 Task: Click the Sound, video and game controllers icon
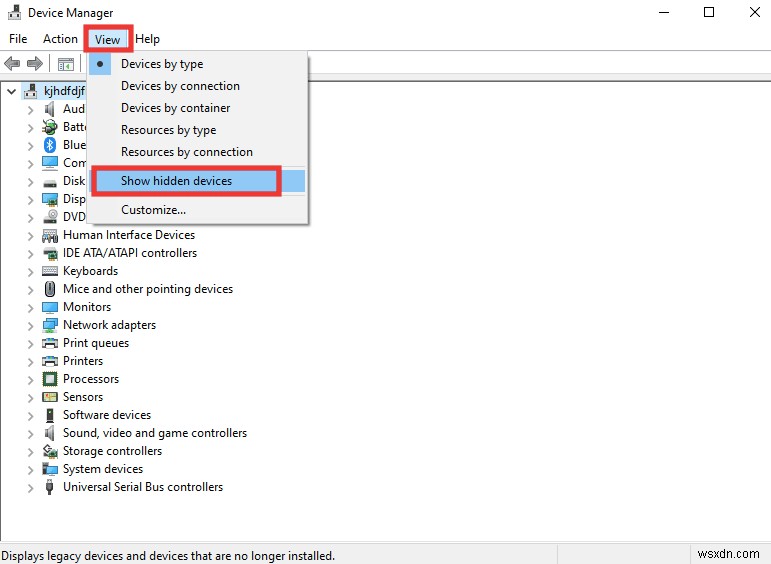pyautogui.click(x=50, y=433)
